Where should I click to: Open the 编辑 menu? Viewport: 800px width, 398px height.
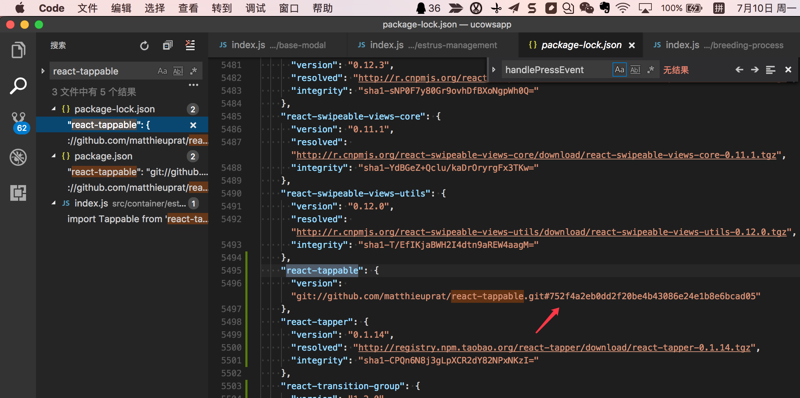pyautogui.click(x=121, y=8)
